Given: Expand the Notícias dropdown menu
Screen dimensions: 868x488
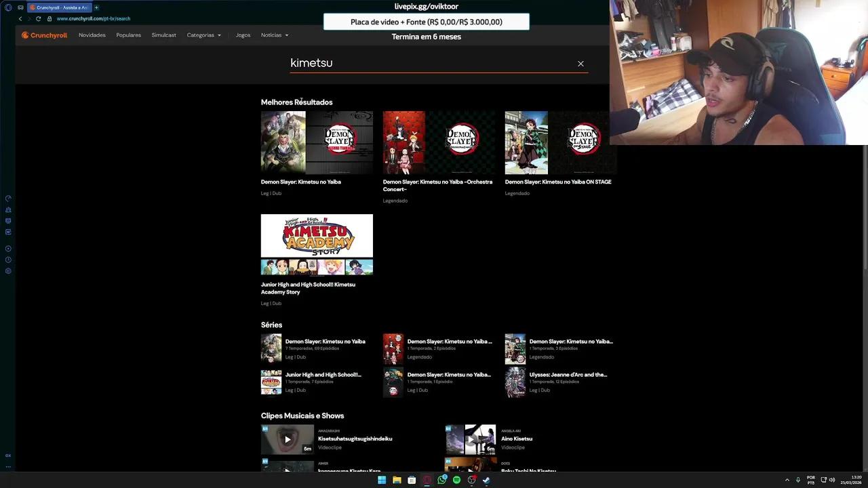Looking at the screenshot, I should click(x=275, y=35).
